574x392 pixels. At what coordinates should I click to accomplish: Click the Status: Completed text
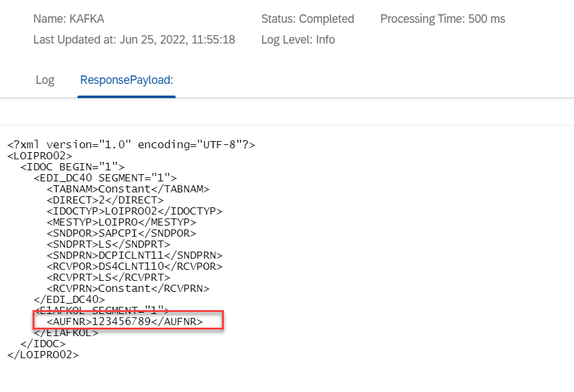pos(307,19)
